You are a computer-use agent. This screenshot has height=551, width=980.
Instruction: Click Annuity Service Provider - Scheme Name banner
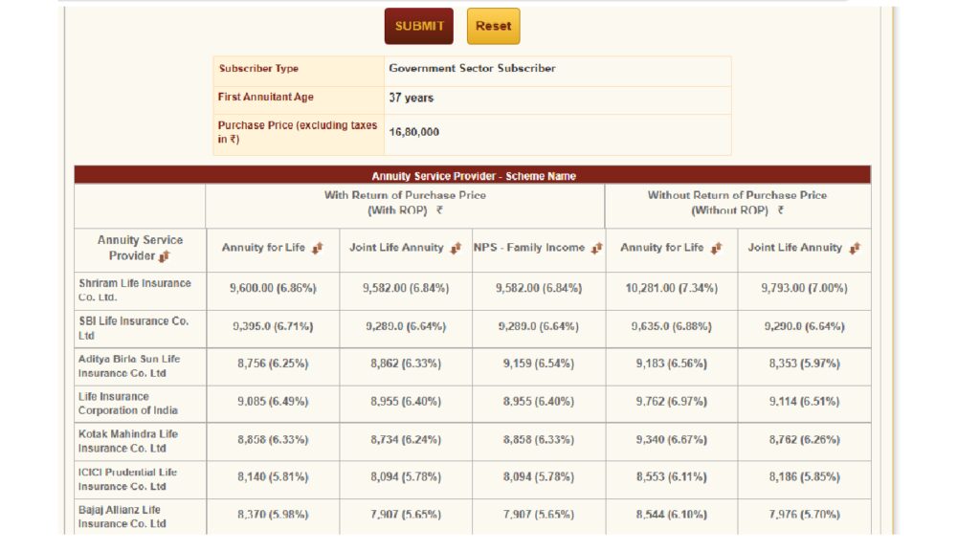[x=473, y=176]
